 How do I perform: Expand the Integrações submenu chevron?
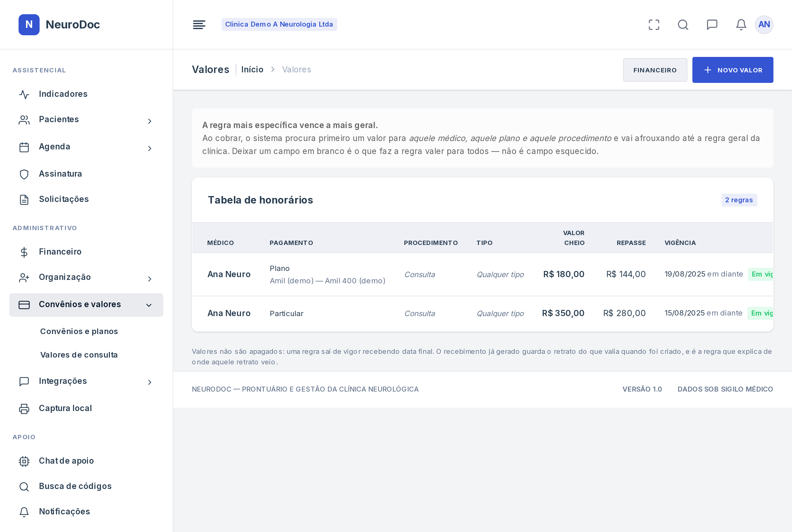point(150,382)
